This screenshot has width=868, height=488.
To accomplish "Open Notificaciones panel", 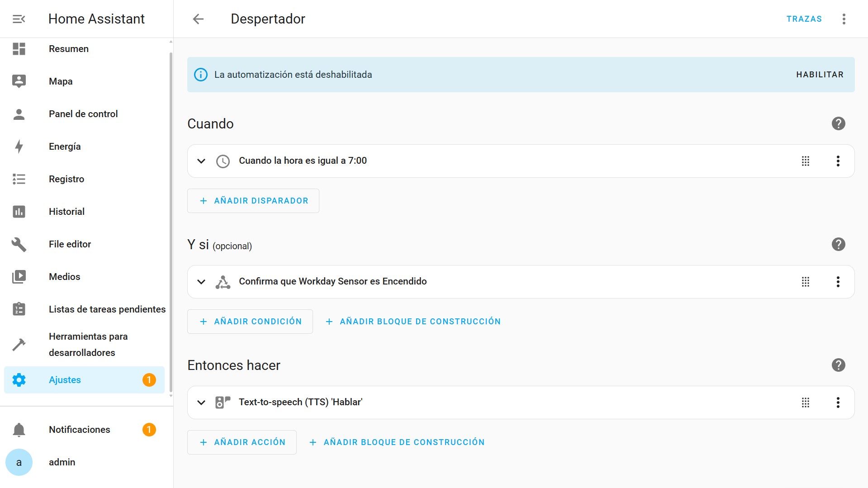I will (80, 430).
